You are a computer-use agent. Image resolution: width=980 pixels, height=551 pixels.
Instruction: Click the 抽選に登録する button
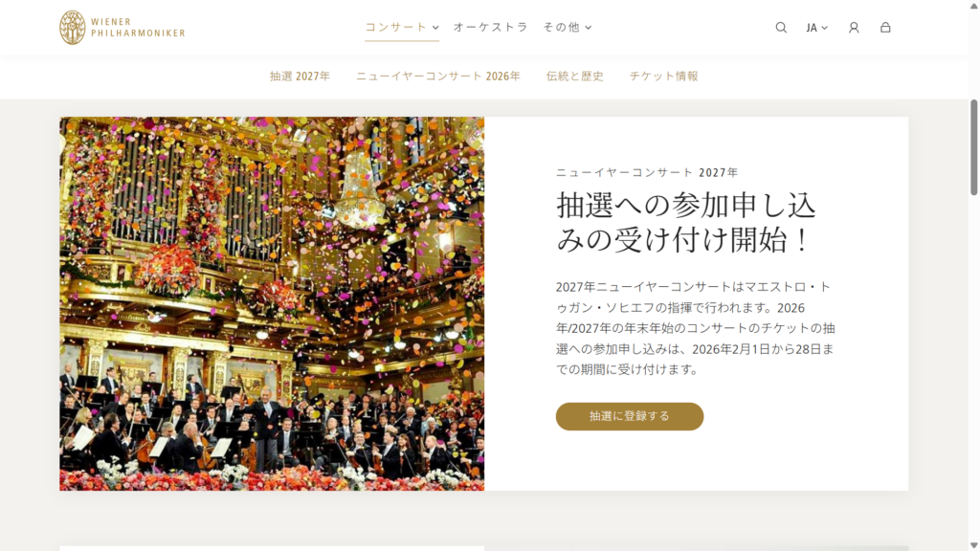coord(630,416)
